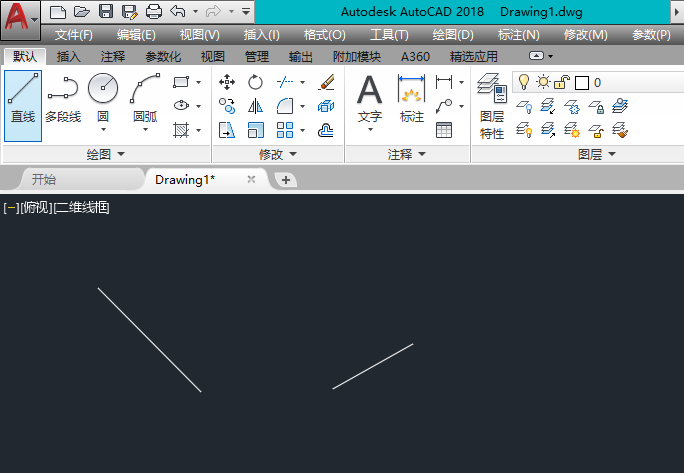The image size is (684, 473).
Task: Activate the Stretch tool icon
Action: click(x=227, y=130)
